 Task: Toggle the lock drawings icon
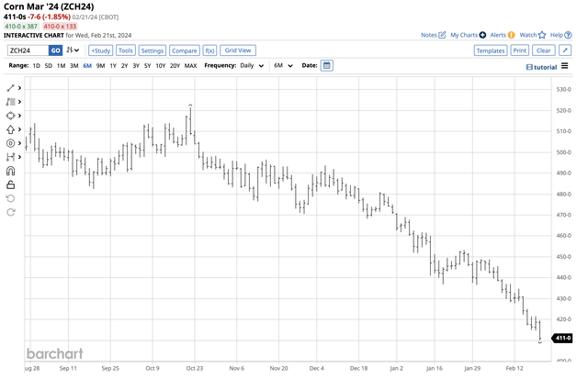pos(10,184)
